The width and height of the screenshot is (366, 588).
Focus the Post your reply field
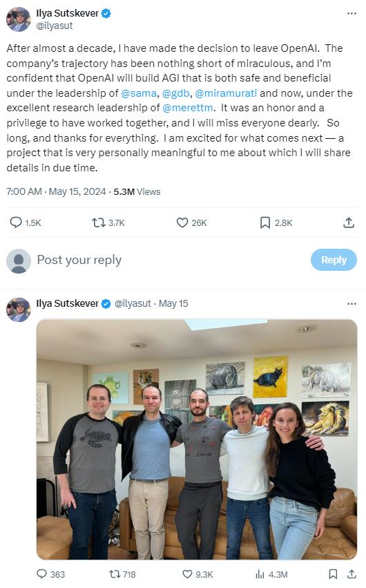(x=168, y=260)
